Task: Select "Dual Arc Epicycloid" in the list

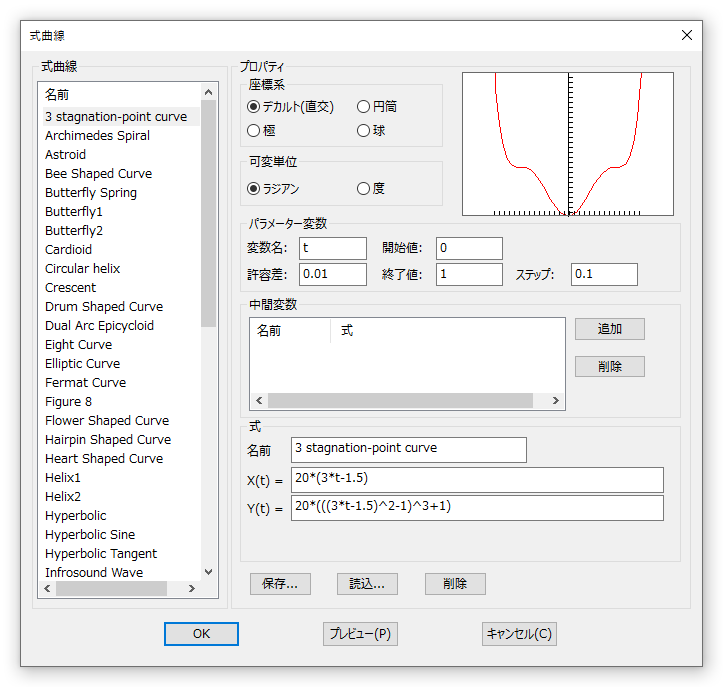Action: pos(99,326)
